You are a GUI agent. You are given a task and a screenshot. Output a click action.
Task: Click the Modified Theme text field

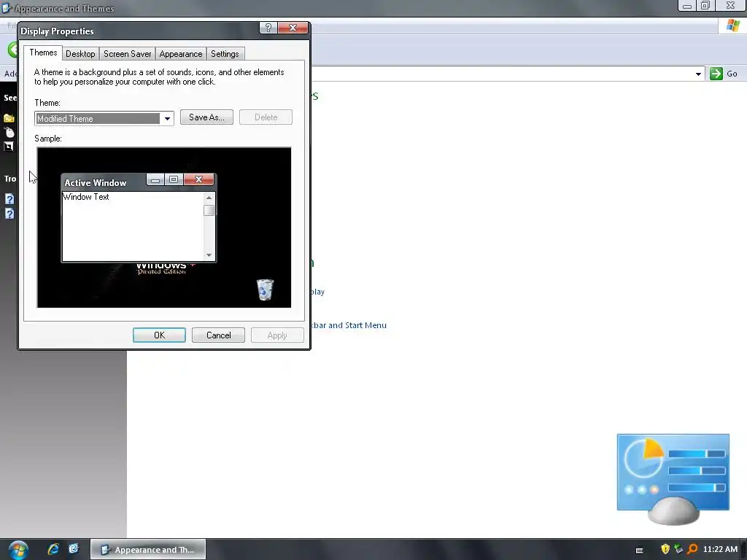coord(98,119)
